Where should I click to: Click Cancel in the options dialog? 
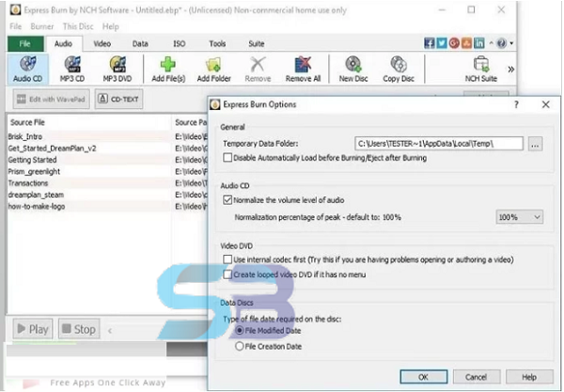pyautogui.click(x=477, y=377)
